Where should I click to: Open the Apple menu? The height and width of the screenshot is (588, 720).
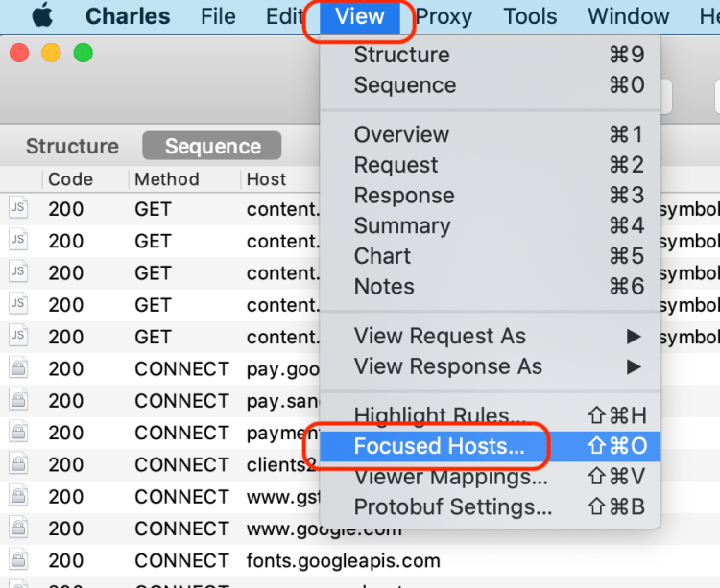tap(42, 16)
